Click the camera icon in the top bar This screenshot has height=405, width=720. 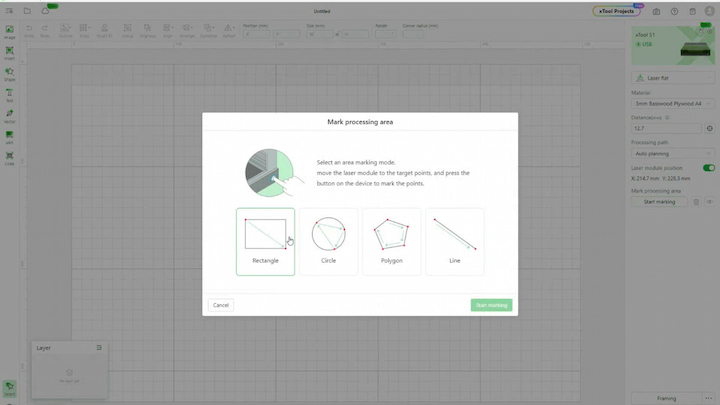(656, 11)
